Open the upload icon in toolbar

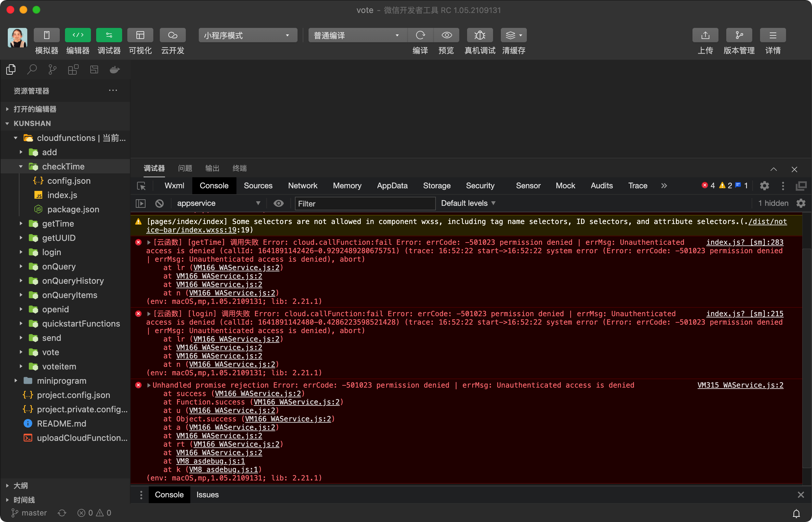pos(705,35)
